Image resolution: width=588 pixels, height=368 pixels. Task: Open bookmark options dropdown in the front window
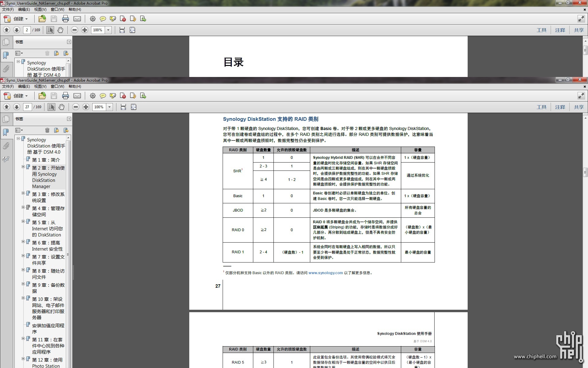pos(19,130)
